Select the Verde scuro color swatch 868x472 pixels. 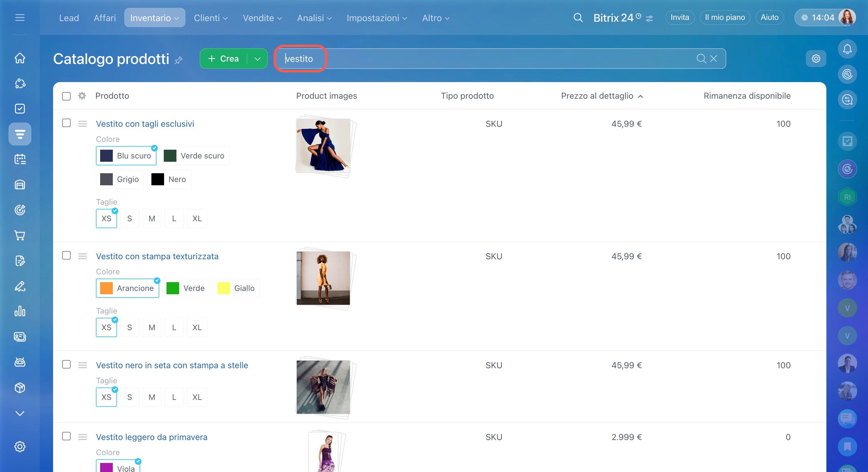point(195,156)
